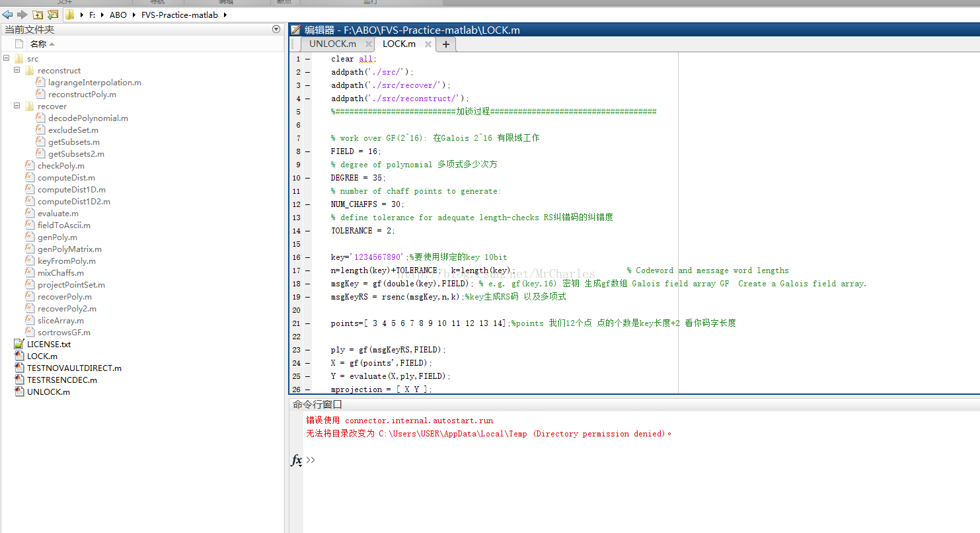Viewport: 980px width, 533px height.
Task: Collapse the src folder
Action: 7,58
